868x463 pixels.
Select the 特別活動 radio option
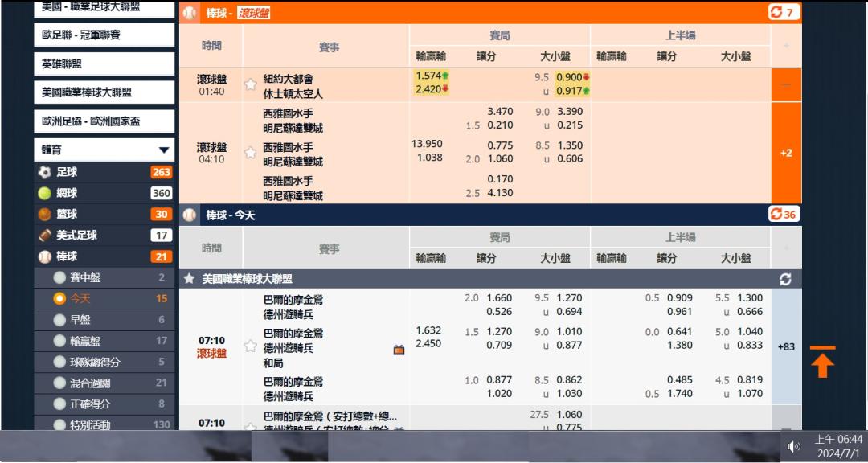(59, 424)
